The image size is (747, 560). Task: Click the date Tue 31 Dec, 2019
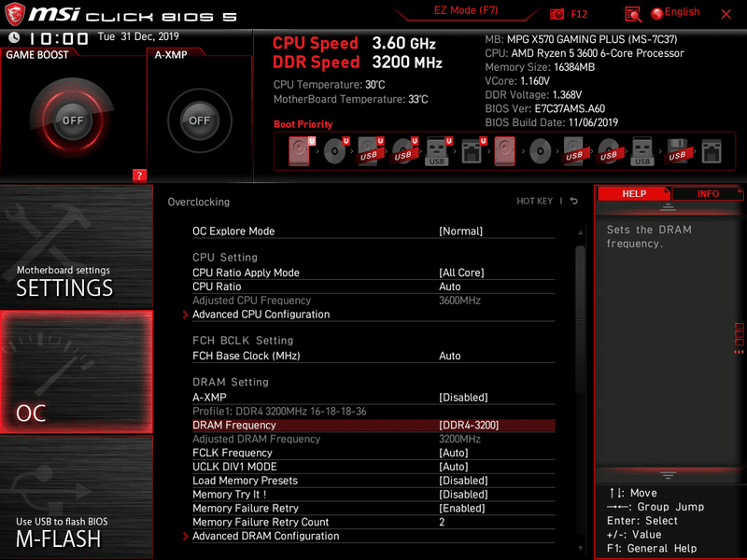(138, 36)
